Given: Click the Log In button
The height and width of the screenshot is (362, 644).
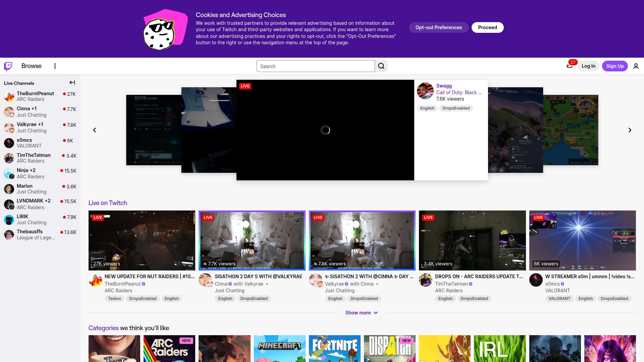Looking at the screenshot, I should tap(588, 66).
